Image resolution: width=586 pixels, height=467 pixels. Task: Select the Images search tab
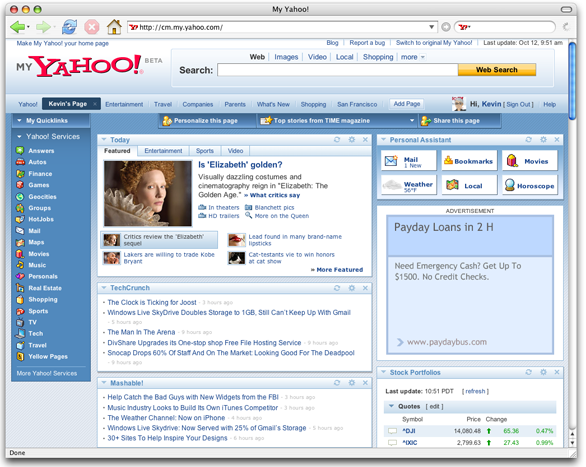[x=286, y=57]
